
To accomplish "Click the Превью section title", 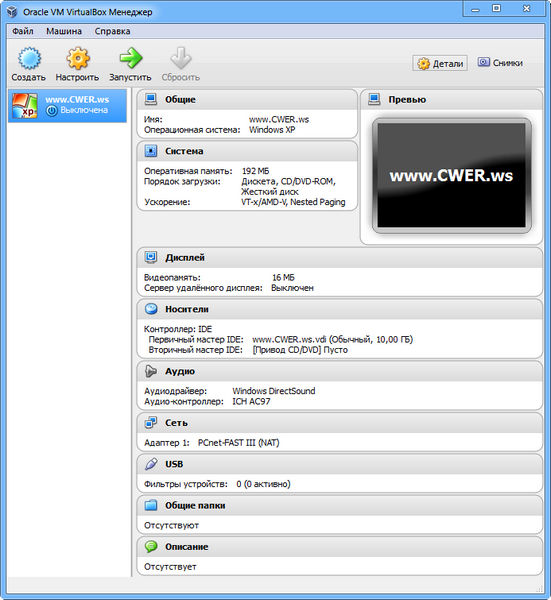I will (x=407, y=99).
